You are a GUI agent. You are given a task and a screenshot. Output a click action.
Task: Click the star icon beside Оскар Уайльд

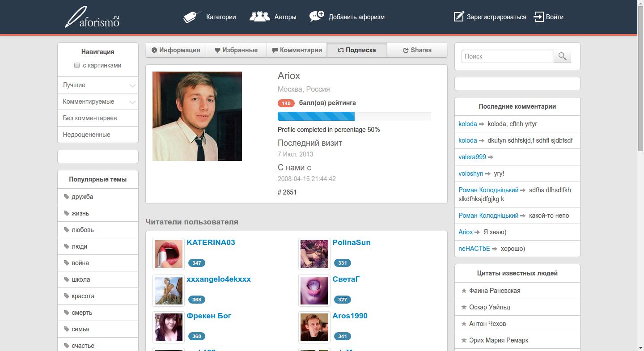coord(464,307)
